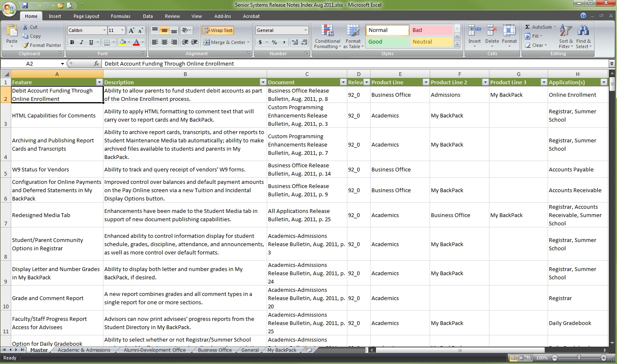Click the Microsoft Office Button
Screen dimensions: 617x364
9,10
